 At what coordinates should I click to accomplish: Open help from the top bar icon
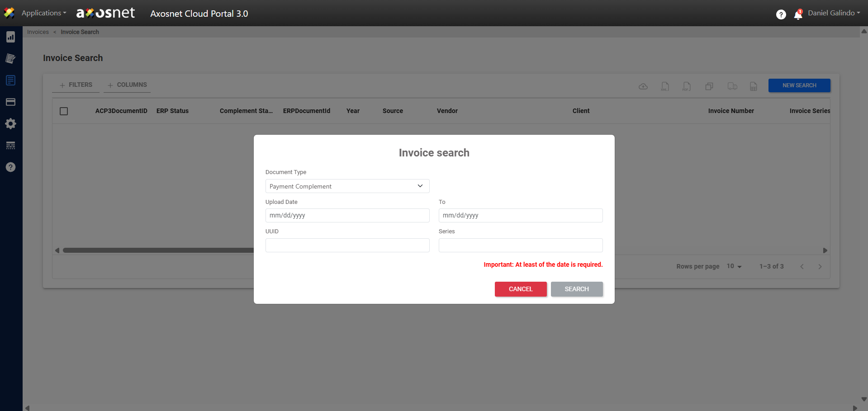pyautogui.click(x=781, y=14)
